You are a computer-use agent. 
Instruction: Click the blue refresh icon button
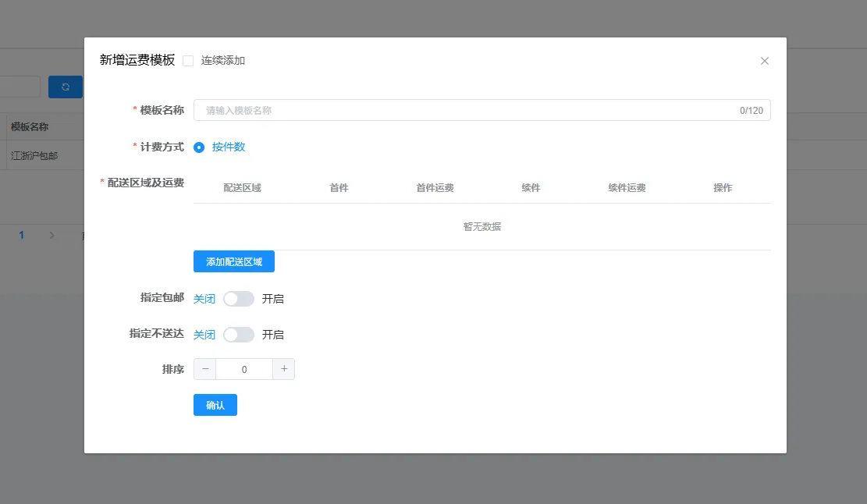(x=66, y=87)
